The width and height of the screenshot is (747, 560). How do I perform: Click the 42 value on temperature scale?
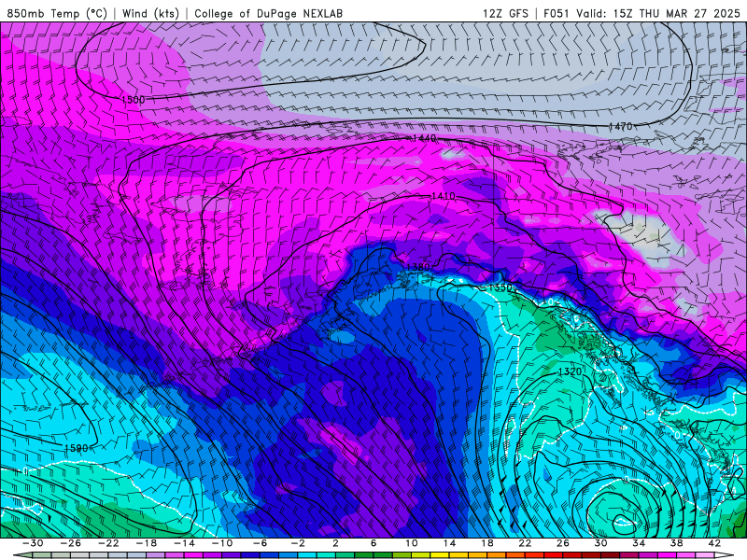coord(714,543)
